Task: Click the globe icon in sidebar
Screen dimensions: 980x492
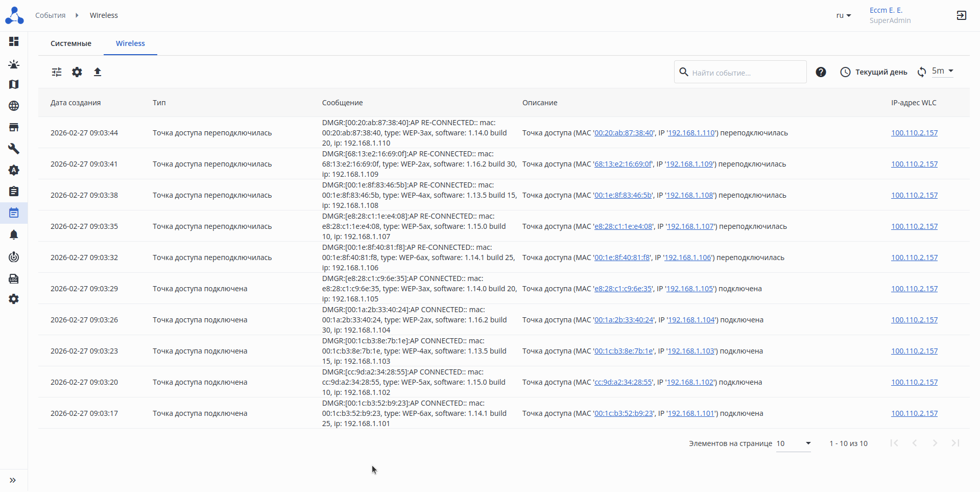Action: [x=14, y=106]
